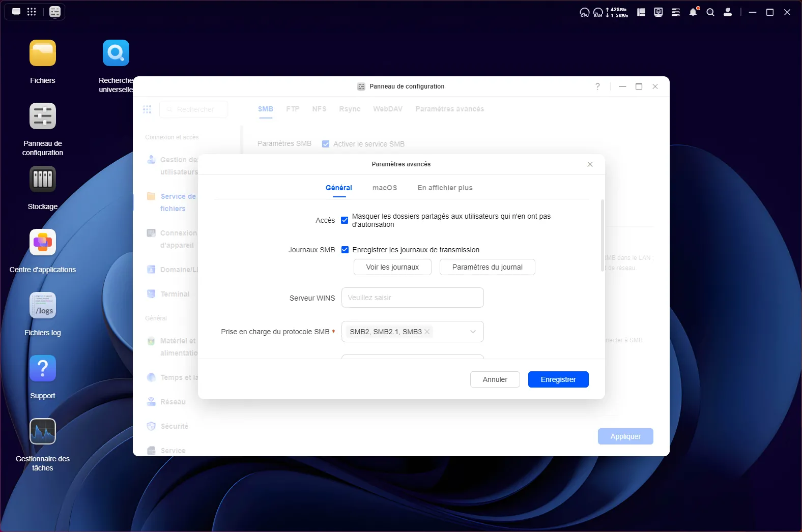Click the Paramètres du journal button

pos(487,267)
